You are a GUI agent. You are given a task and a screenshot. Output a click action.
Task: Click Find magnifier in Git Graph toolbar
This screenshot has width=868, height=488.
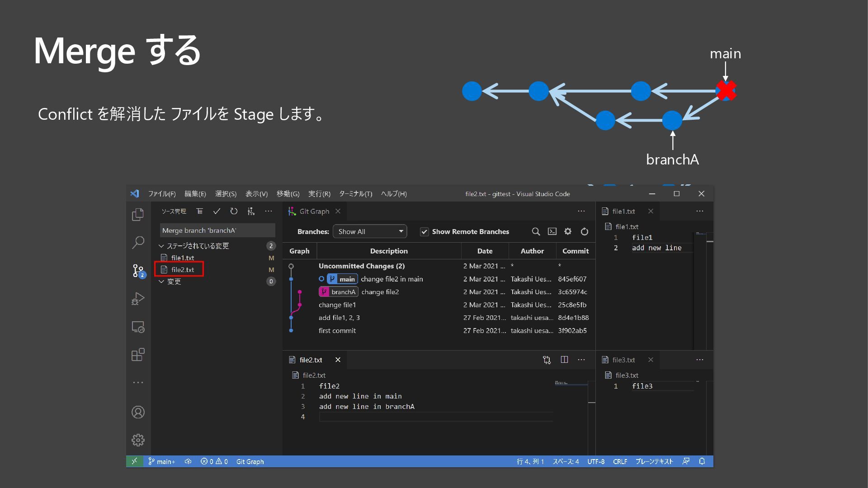(536, 231)
